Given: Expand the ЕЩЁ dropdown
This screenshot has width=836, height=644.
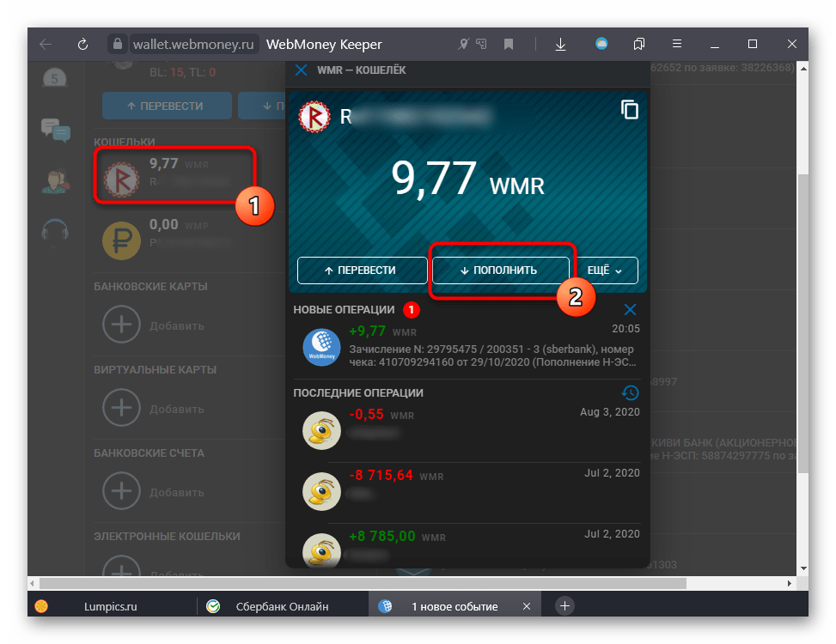Looking at the screenshot, I should (610, 270).
